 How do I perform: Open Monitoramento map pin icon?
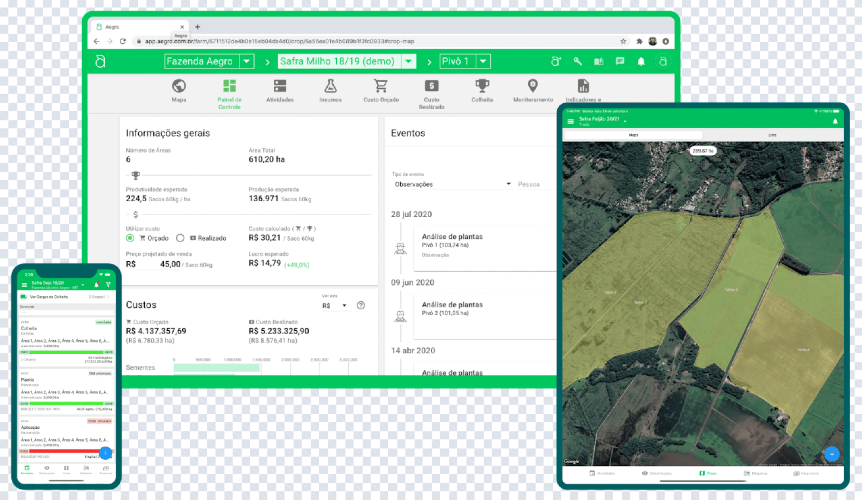532,87
